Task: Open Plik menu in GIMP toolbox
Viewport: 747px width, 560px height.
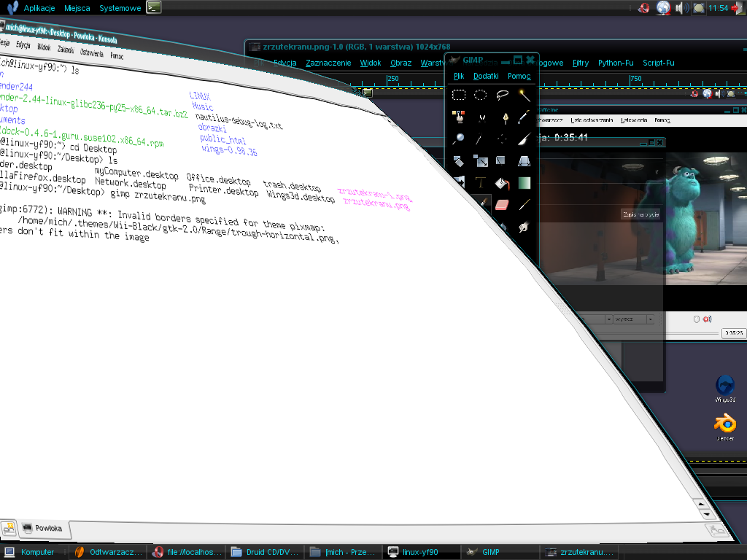Action: click(459, 76)
